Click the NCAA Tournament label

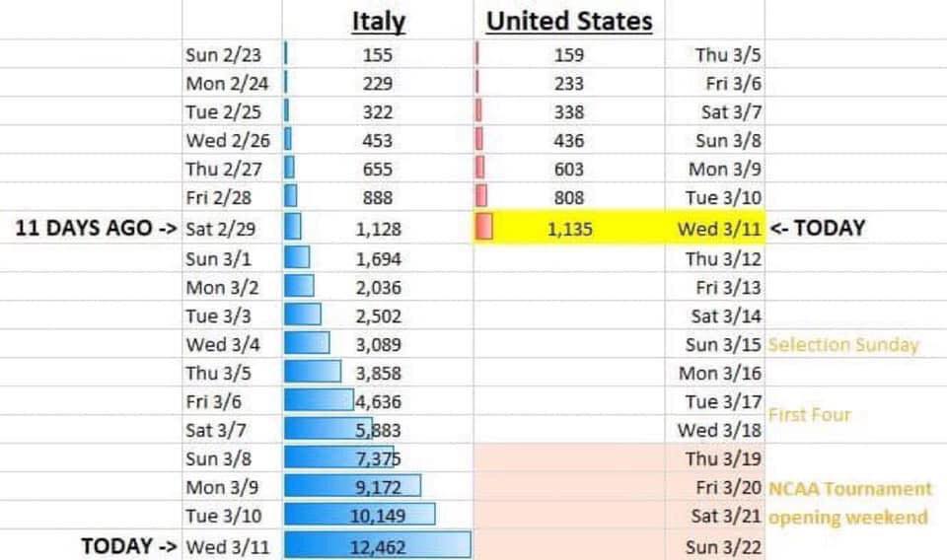pos(850,488)
